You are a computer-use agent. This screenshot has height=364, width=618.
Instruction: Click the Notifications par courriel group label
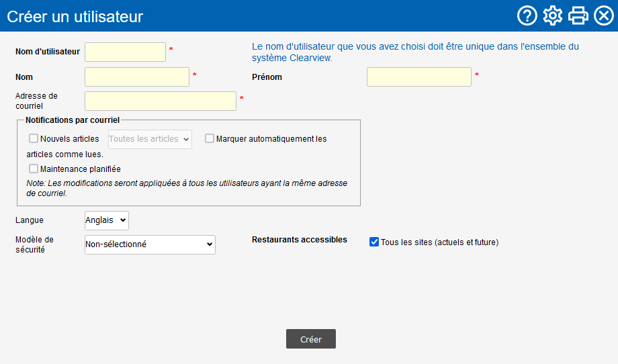click(73, 120)
